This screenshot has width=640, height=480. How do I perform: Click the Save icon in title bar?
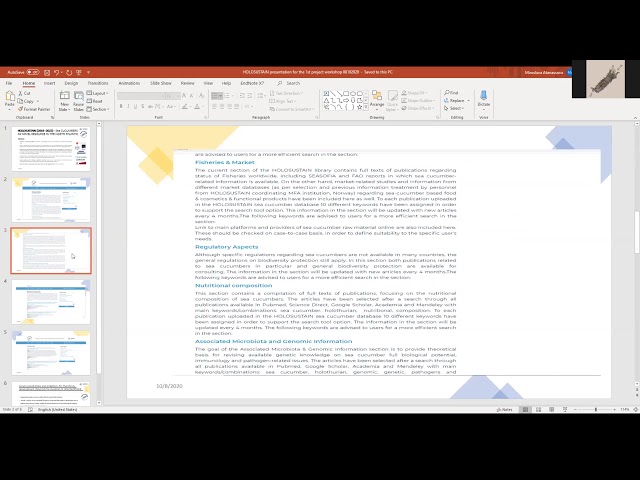(45, 72)
